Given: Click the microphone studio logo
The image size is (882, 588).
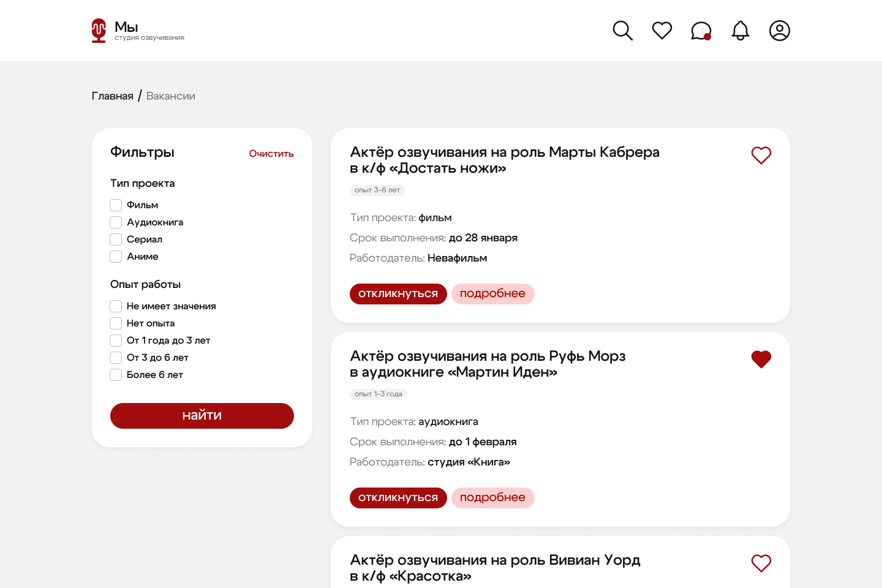Looking at the screenshot, I should click(99, 31).
